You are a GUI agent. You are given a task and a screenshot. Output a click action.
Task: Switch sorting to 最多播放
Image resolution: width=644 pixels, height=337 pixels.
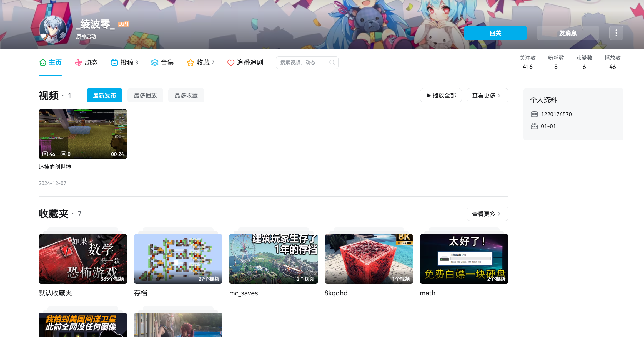145,95
